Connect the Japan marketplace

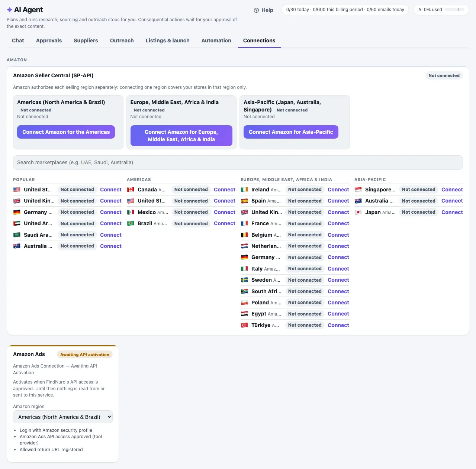[x=452, y=212]
